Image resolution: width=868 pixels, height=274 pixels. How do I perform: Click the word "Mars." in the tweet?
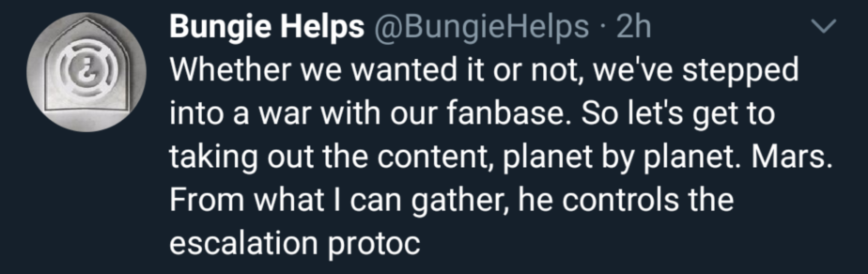791,156
